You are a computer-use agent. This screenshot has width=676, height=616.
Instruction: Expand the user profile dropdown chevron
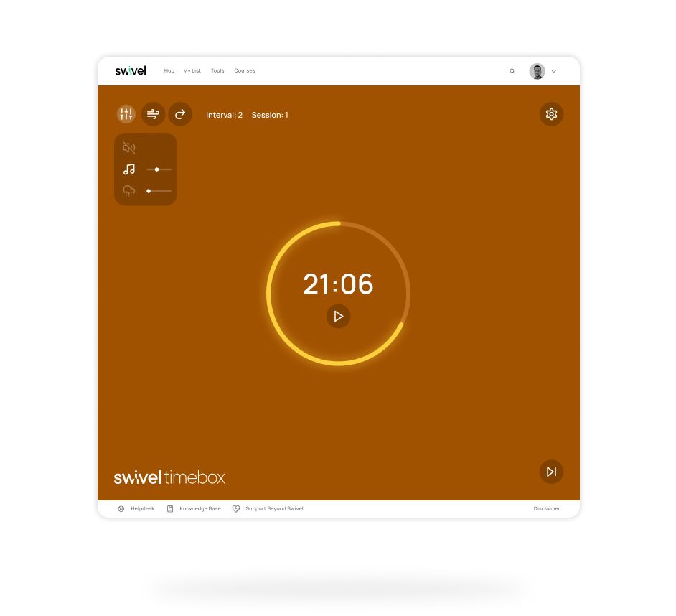(554, 71)
